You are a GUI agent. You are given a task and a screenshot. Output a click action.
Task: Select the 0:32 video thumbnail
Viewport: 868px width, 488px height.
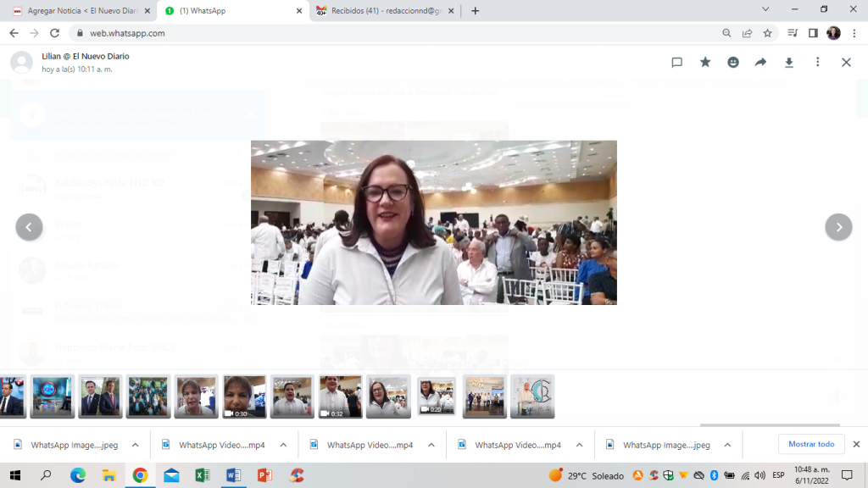coord(340,396)
